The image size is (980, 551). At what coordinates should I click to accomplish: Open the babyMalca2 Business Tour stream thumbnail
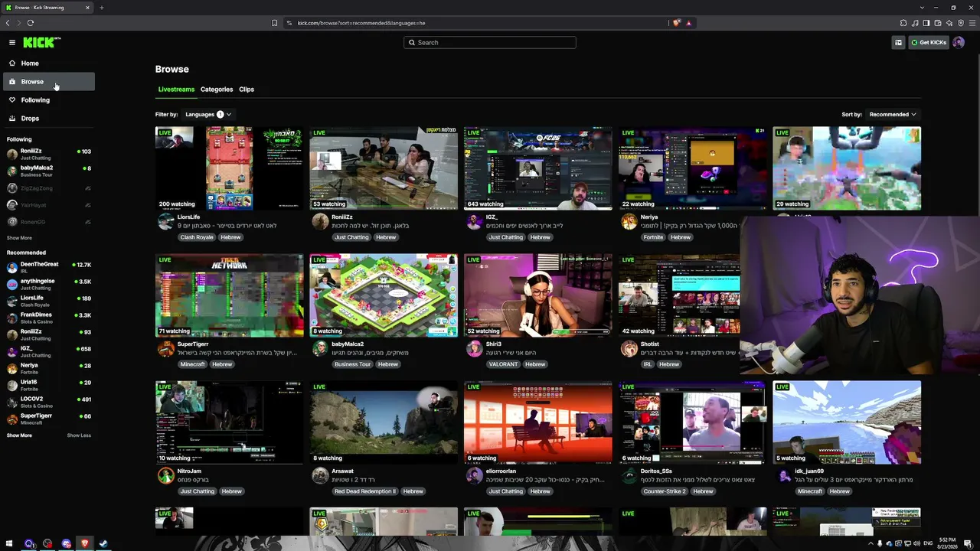(384, 295)
